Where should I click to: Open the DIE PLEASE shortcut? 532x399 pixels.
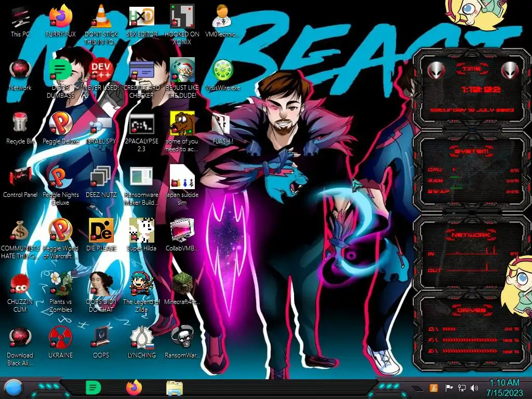(x=101, y=235)
